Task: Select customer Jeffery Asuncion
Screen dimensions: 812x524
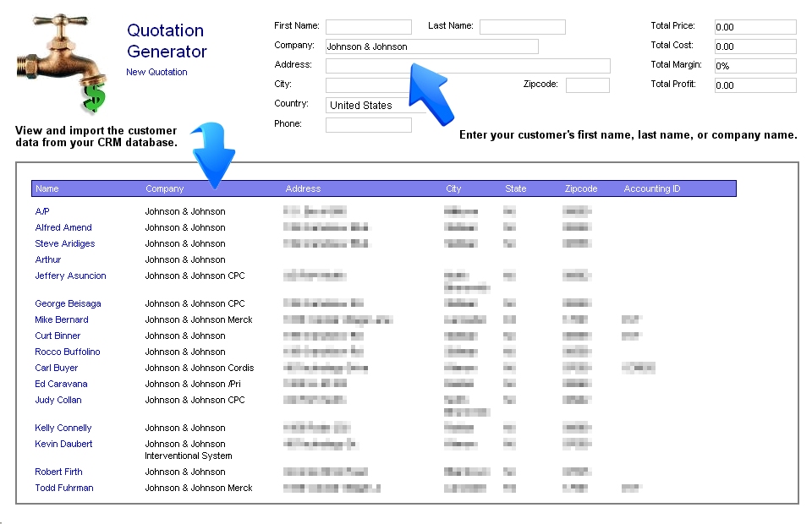Action: pyautogui.click(x=70, y=276)
